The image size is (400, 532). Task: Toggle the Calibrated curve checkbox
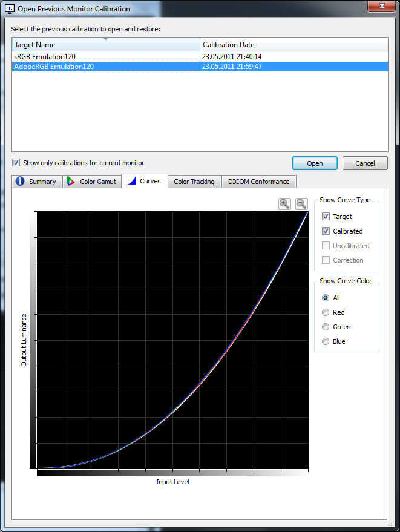pyautogui.click(x=326, y=231)
